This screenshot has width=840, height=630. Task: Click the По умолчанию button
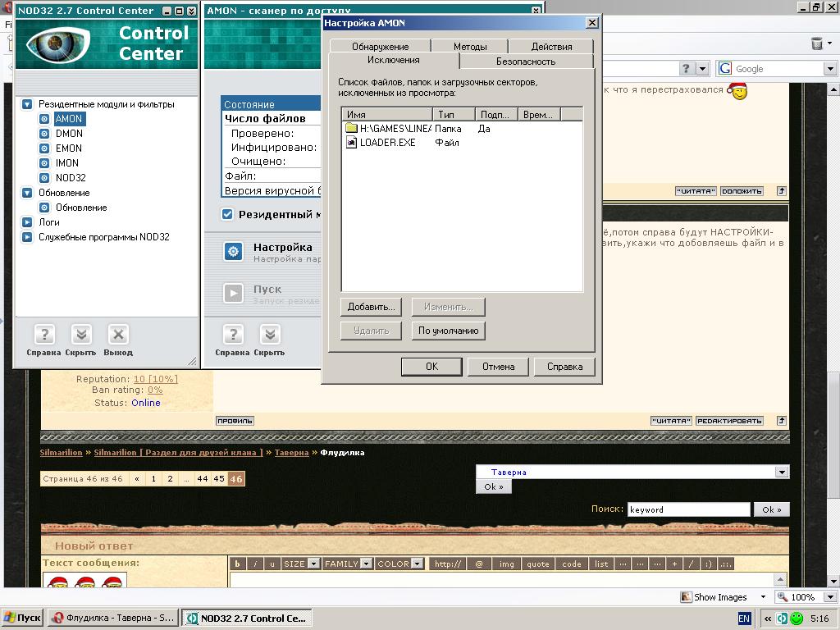(x=449, y=331)
